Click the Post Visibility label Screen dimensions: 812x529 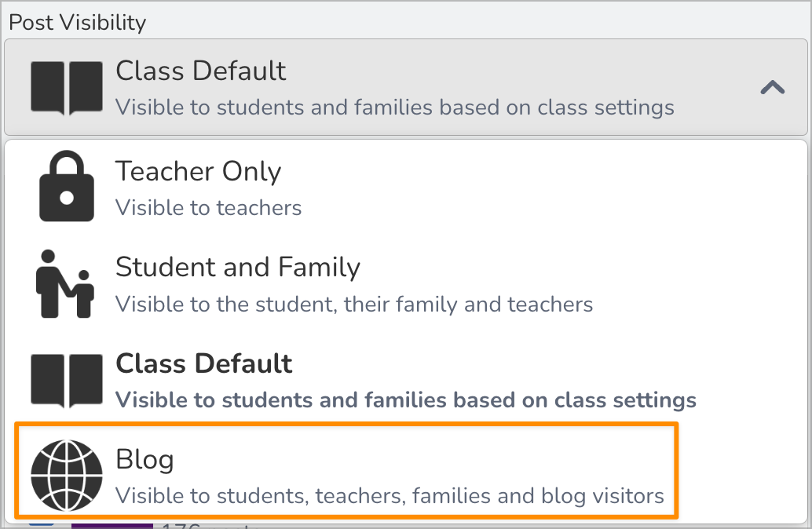coord(77,22)
